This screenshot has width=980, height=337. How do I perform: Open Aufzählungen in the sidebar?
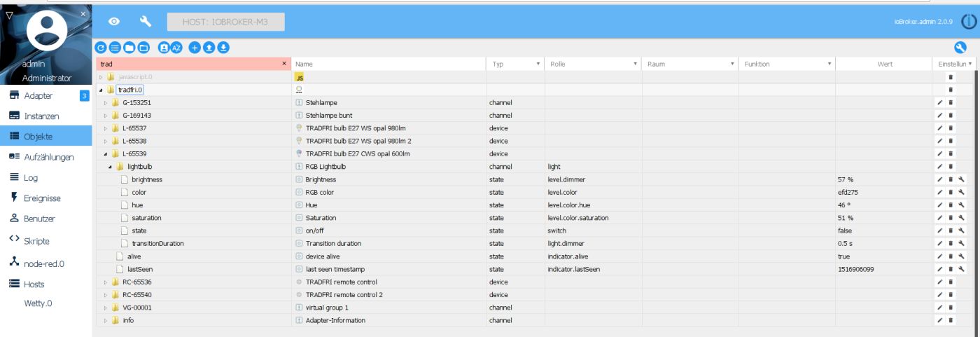click(45, 157)
